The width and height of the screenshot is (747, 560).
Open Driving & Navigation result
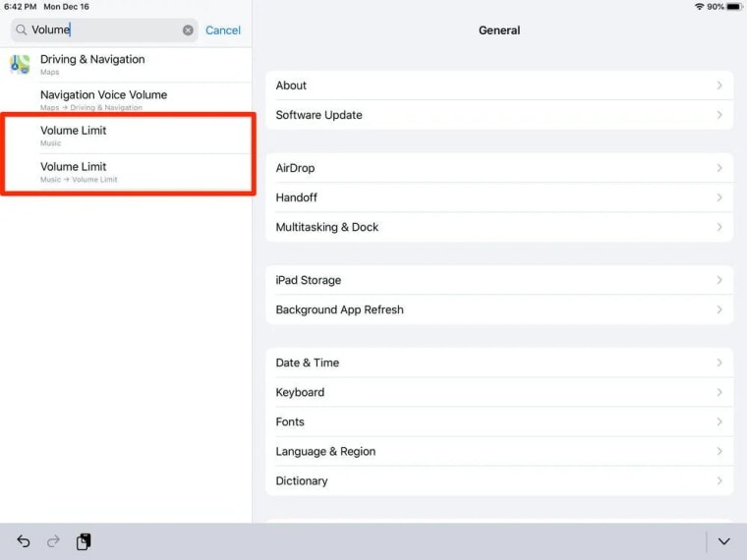pyautogui.click(x=126, y=65)
